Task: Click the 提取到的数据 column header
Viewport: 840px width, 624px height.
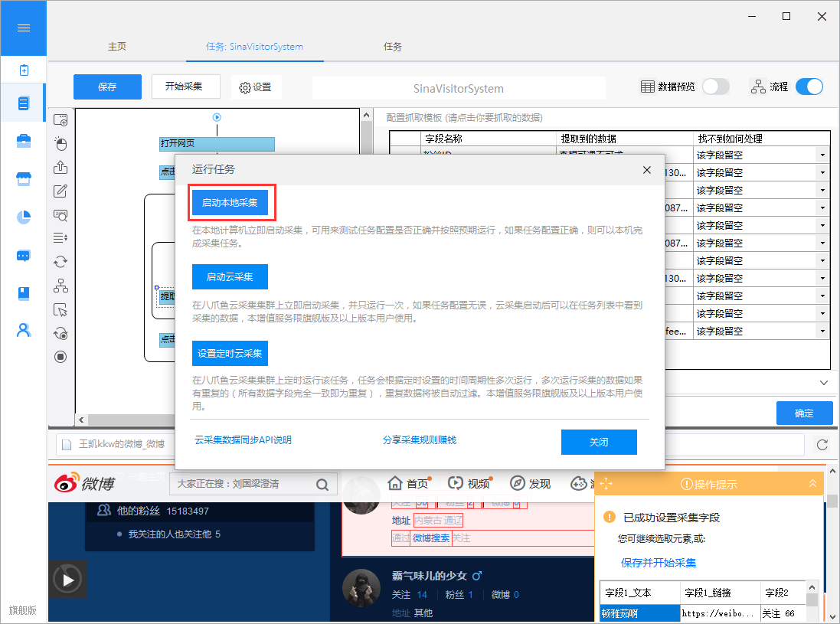Action: (x=625, y=139)
